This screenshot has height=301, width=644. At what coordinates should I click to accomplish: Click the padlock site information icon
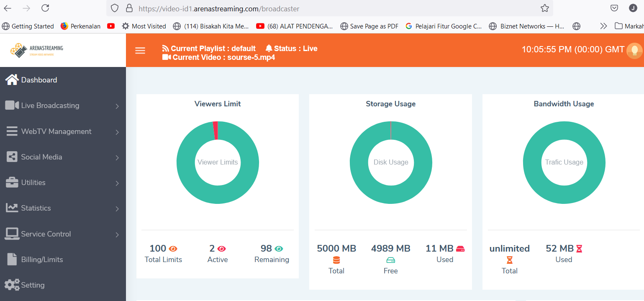click(x=129, y=8)
